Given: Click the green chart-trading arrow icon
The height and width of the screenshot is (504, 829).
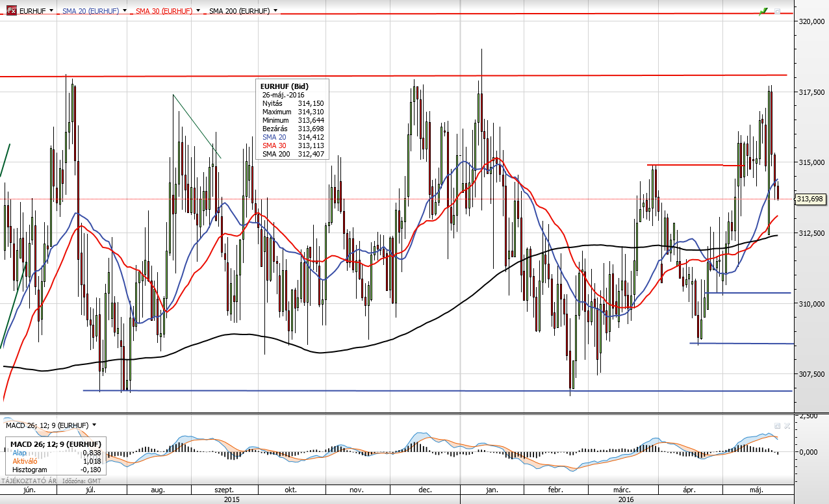Looking at the screenshot, I should point(763,11).
